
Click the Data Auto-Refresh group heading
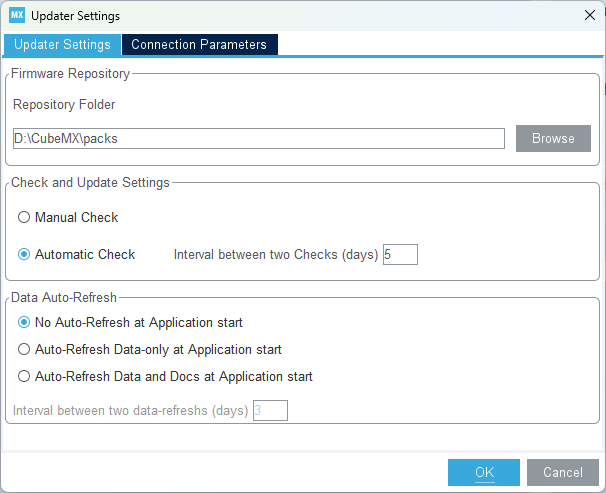click(x=63, y=297)
